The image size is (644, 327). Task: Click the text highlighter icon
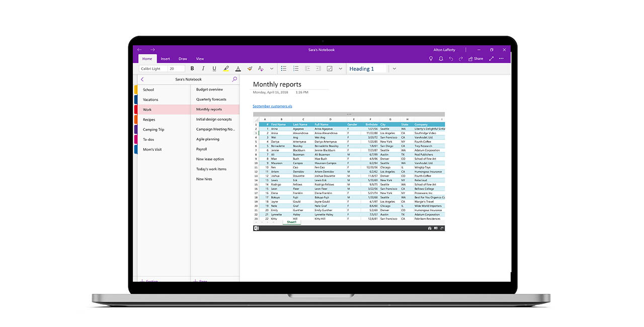click(x=226, y=69)
